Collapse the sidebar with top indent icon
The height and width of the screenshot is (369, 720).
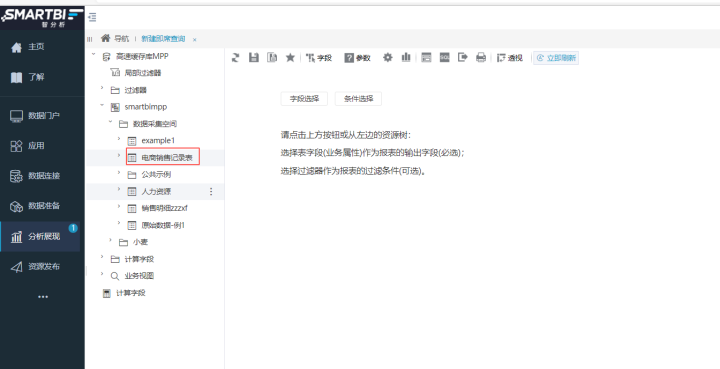(x=92, y=17)
